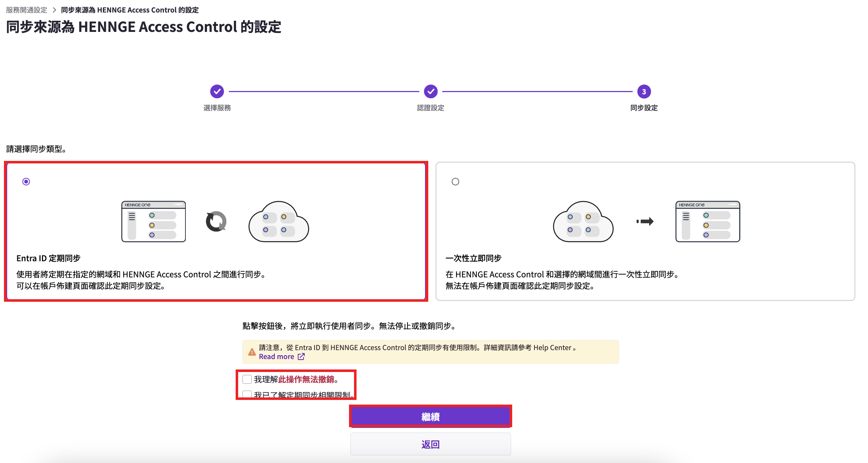This screenshot has width=868, height=463.
Task: Click the cloud illustration in the 一次性立即同步 card
Action: (x=583, y=221)
